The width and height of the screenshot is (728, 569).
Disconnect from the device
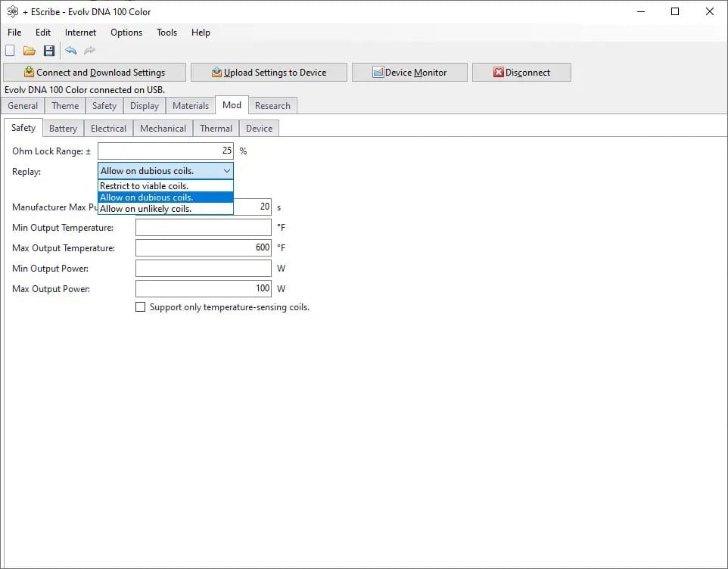521,73
